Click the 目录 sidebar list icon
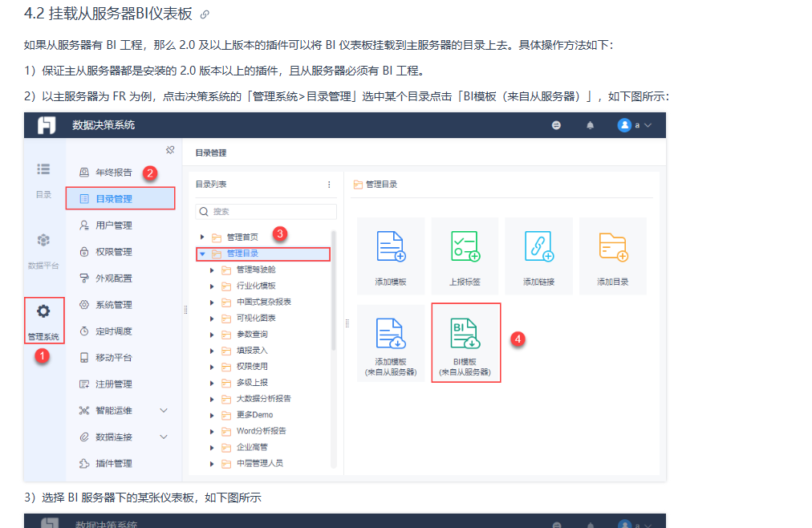 pyautogui.click(x=43, y=169)
